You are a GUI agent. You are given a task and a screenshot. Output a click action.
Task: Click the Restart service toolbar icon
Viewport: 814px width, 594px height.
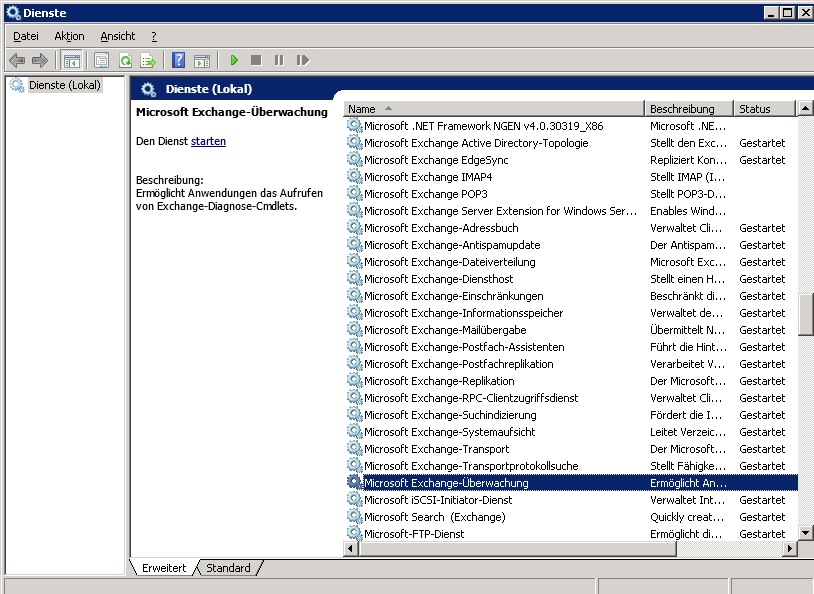[x=303, y=60]
